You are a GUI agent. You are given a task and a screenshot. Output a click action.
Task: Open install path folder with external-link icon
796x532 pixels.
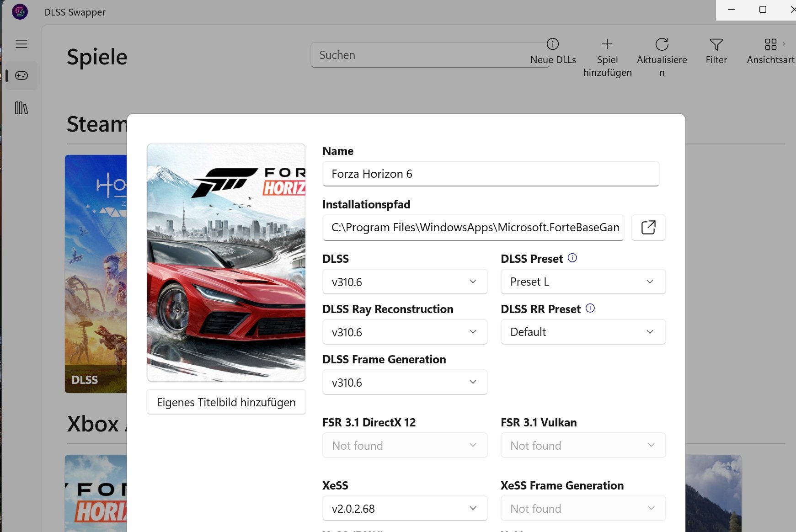click(648, 227)
